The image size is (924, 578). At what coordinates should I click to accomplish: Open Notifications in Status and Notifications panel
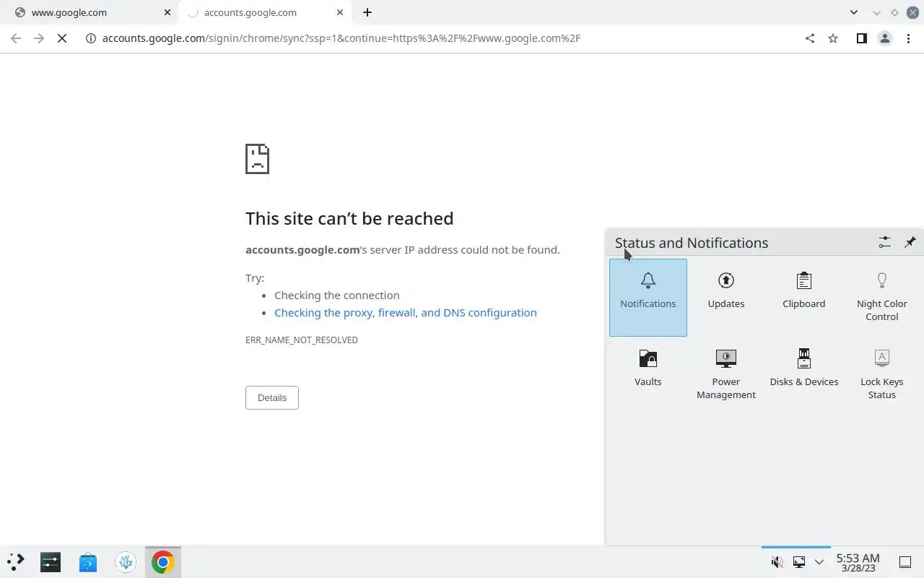pos(648,298)
